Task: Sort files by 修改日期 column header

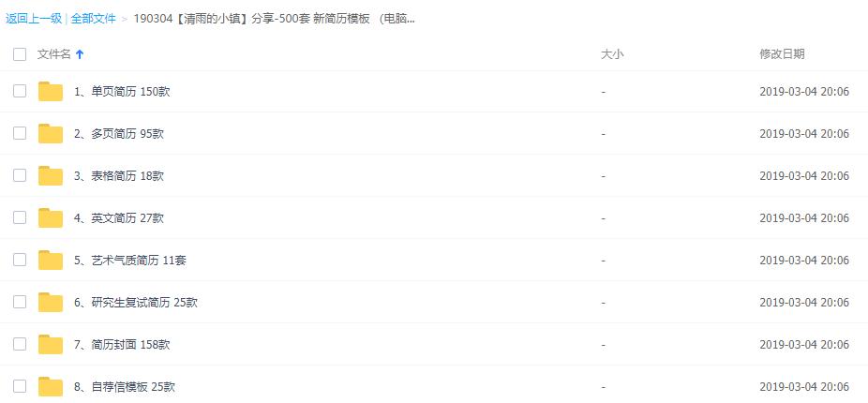Action: pyautogui.click(x=782, y=53)
